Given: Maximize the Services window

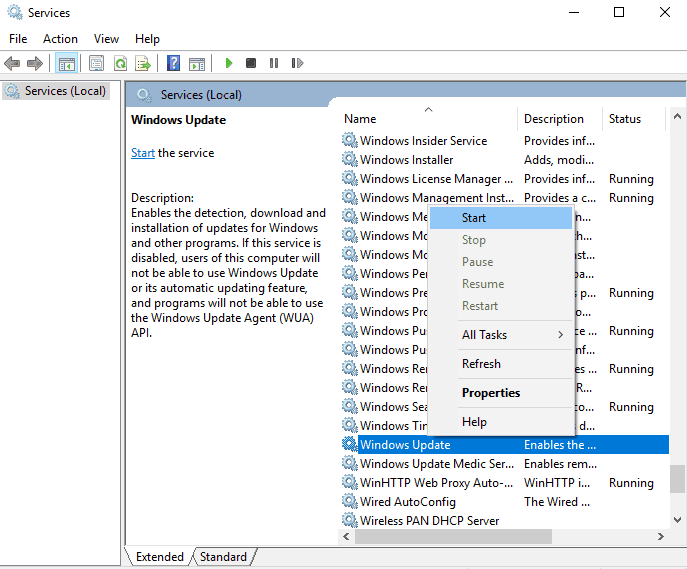Looking at the screenshot, I should pyautogui.click(x=619, y=12).
